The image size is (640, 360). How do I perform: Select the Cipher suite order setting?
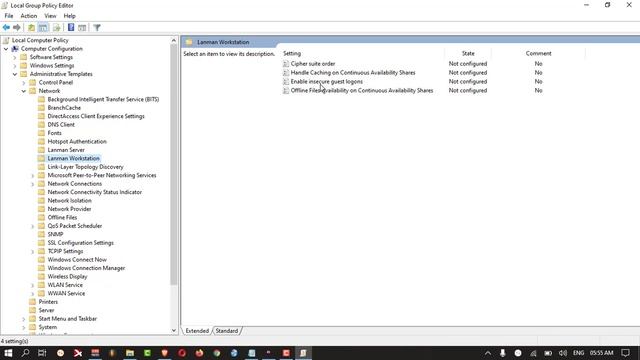tap(313, 64)
